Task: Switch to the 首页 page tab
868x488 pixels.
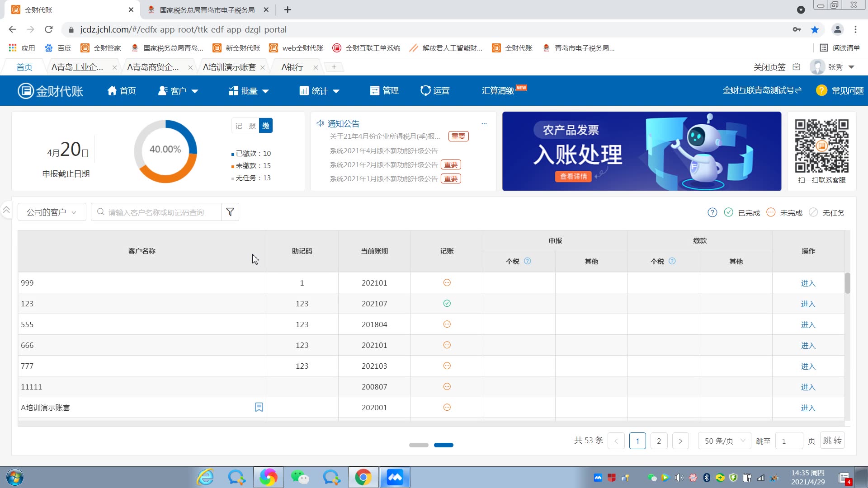Action: point(24,67)
